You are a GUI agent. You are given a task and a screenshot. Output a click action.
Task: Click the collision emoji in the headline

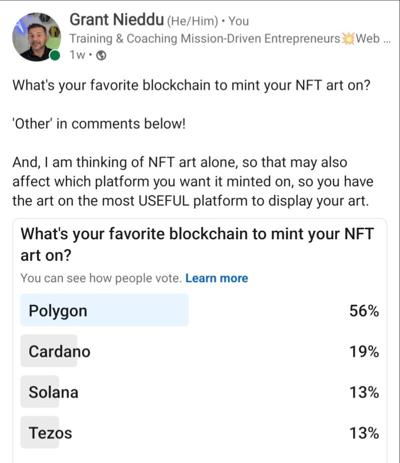pyautogui.click(x=348, y=39)
